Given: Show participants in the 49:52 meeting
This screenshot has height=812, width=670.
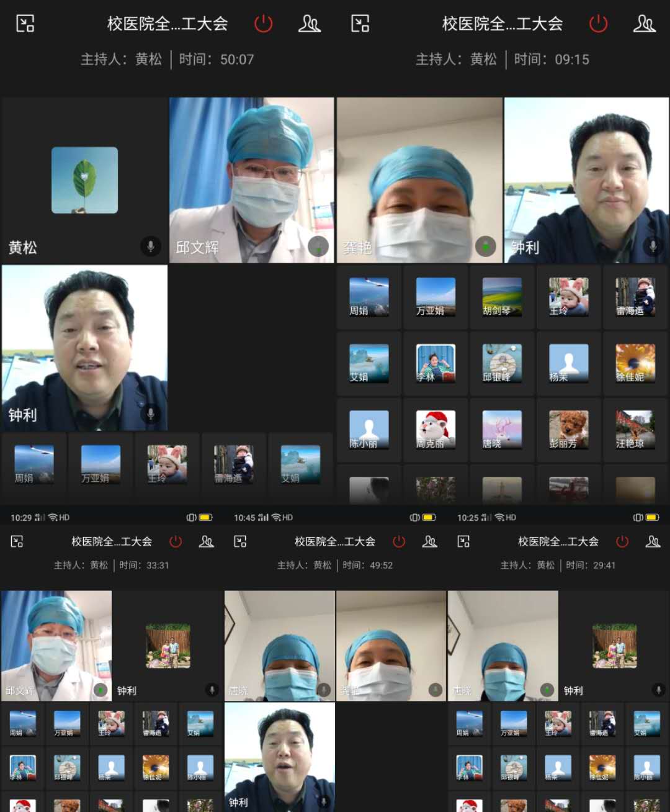Looking at the screenshot, I should pyautogui.click(x=429, y=541).
